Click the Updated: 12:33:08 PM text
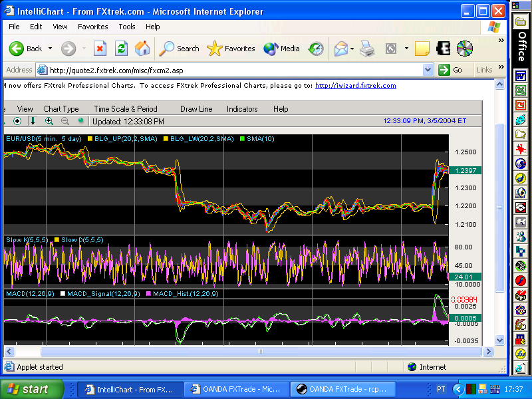This screenshot has width=532, height=399. (128, 122)
